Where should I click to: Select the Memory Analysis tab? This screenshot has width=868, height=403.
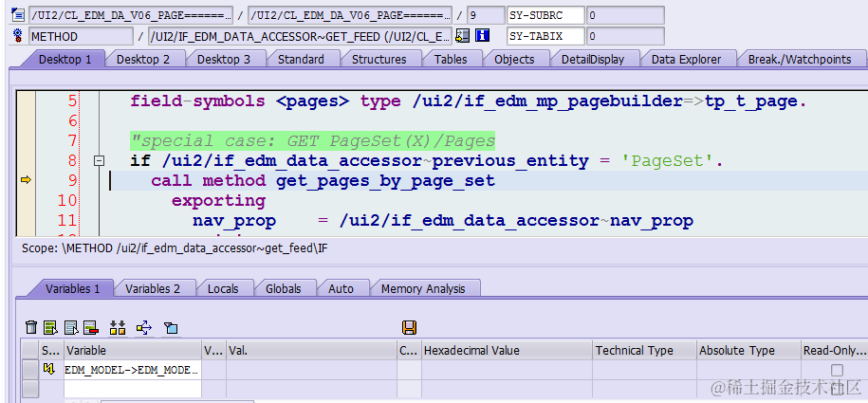(423, 288)
